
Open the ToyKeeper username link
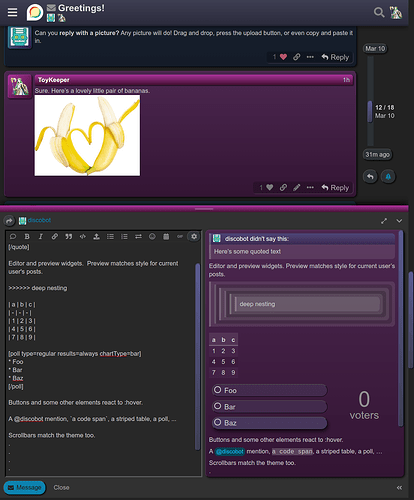coord(54,80)
